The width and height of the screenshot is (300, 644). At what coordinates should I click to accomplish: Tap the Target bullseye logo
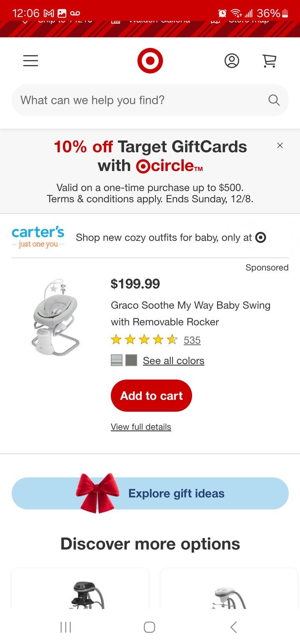click(150, 61)
